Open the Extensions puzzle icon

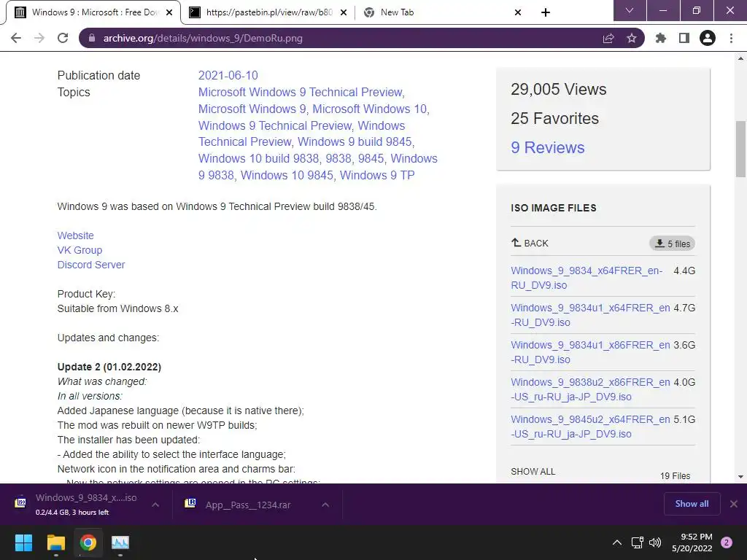[660, 38]
